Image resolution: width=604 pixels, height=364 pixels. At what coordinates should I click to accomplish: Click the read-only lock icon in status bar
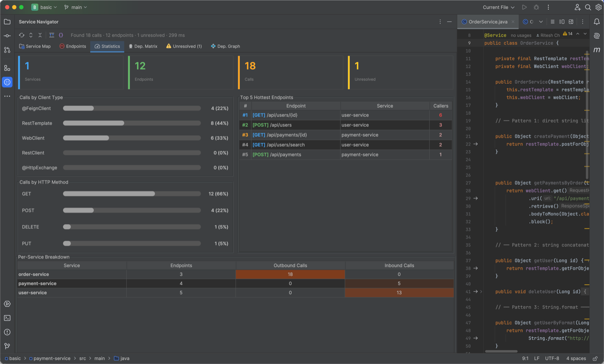(x=595, y=358)
